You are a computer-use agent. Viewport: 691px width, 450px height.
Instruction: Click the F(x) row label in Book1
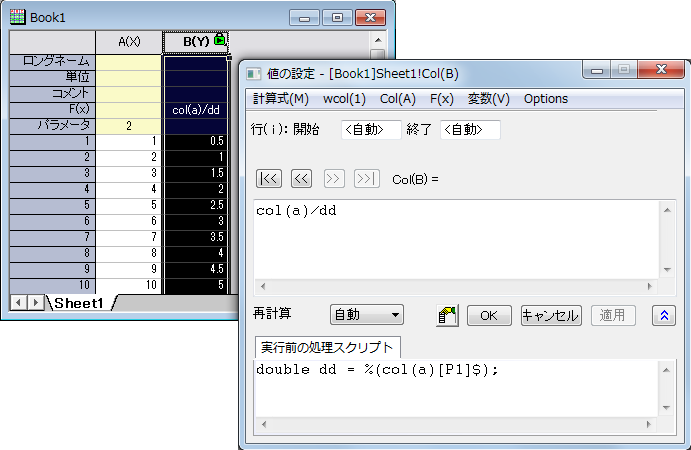point(52,109)
